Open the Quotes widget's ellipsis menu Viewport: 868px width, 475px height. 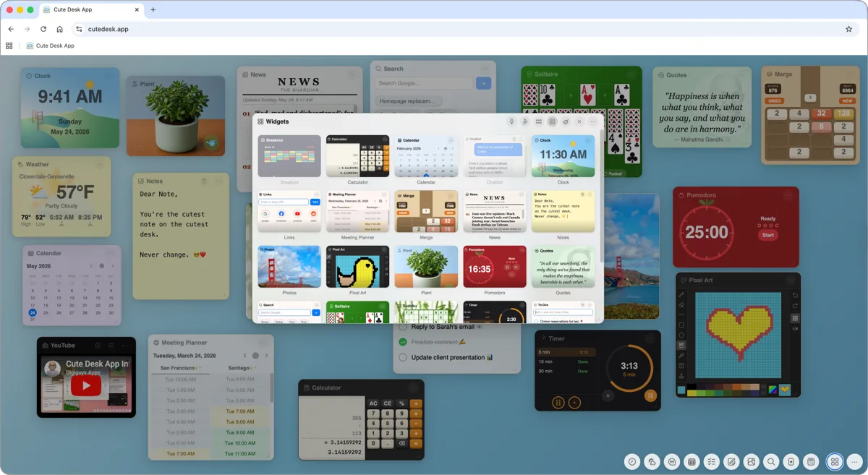pos(741,74)
